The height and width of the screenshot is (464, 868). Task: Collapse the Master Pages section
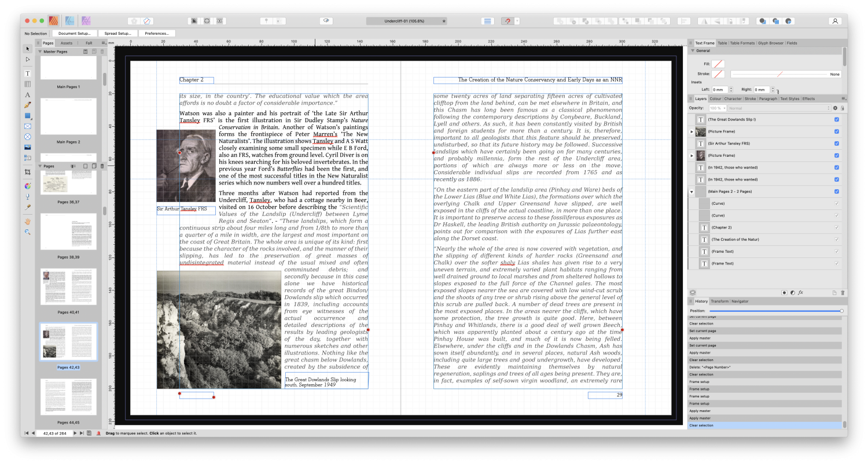point(40,51)
